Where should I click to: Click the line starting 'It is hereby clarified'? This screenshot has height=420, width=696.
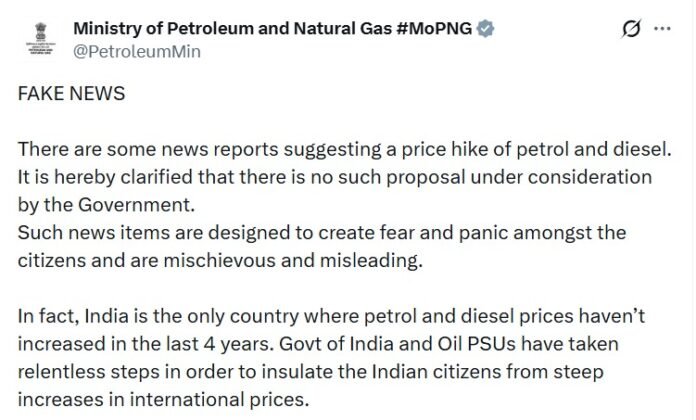pyautogui.click(x=335, y=181)
